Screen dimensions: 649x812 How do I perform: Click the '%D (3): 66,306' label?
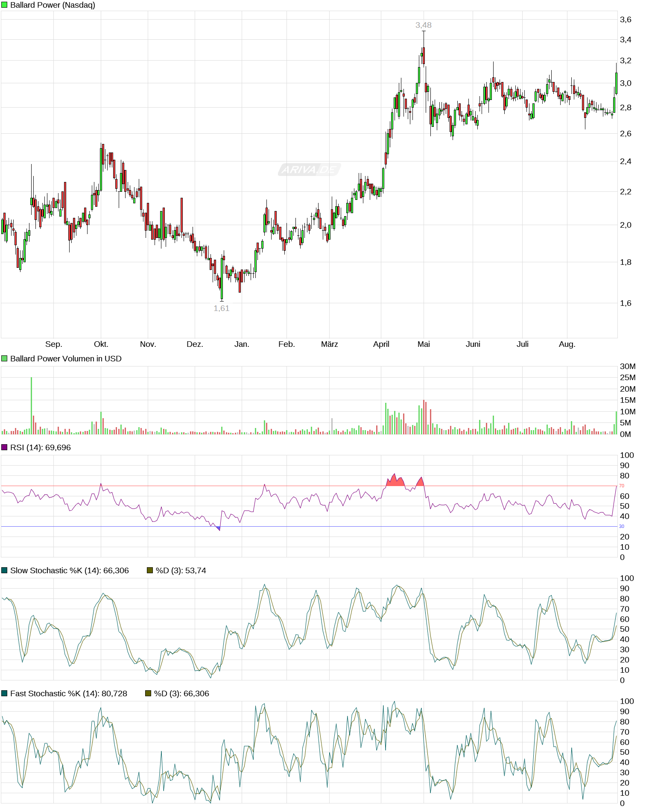(181, 694)
